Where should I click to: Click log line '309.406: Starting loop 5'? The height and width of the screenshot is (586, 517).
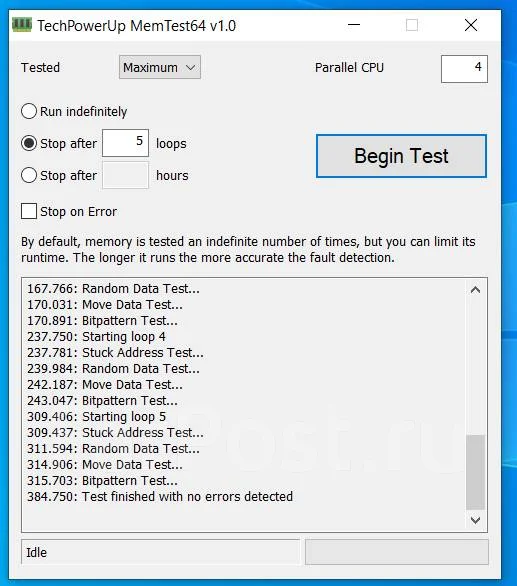click(x=96, y=417)
